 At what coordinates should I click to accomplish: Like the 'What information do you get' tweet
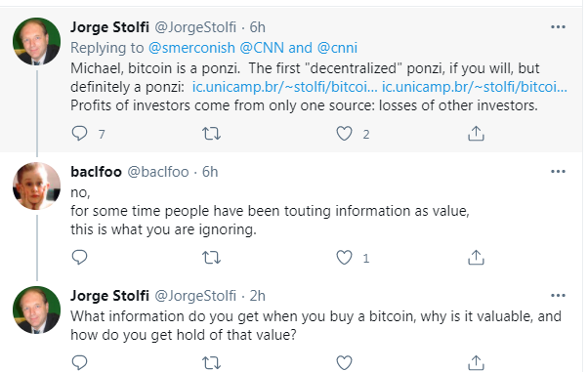pos(344,363)
